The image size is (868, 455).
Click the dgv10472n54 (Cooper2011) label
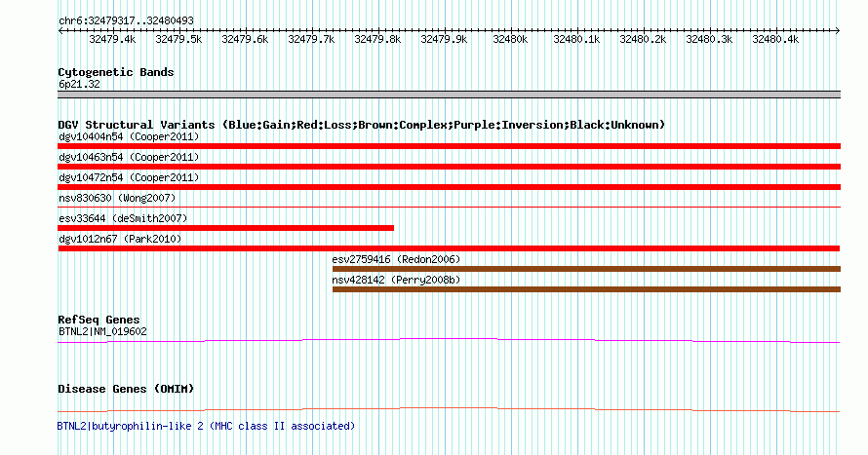pyautogui.click(x=129, y=177)
